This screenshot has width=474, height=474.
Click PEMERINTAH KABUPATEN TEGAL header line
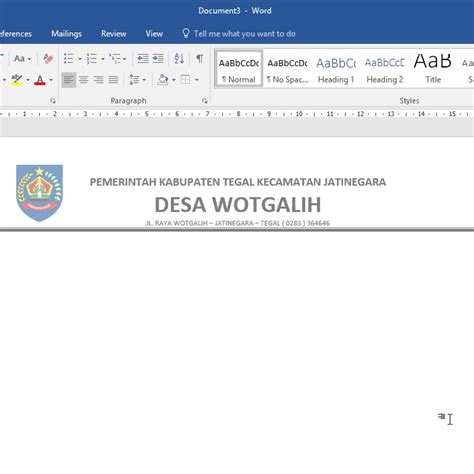point(238,182)
